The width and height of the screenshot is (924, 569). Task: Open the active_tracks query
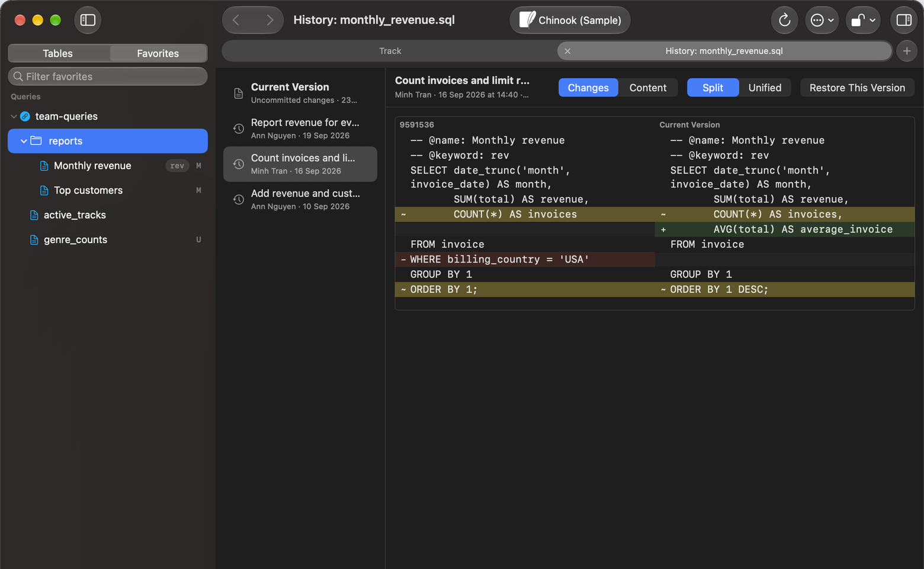[x=108, y=215]
